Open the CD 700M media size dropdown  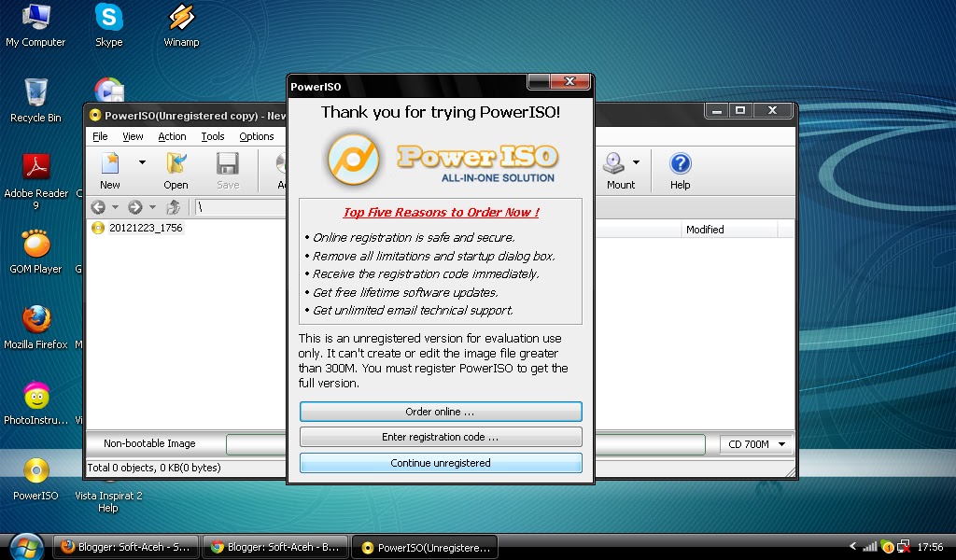tap(754, 444)
